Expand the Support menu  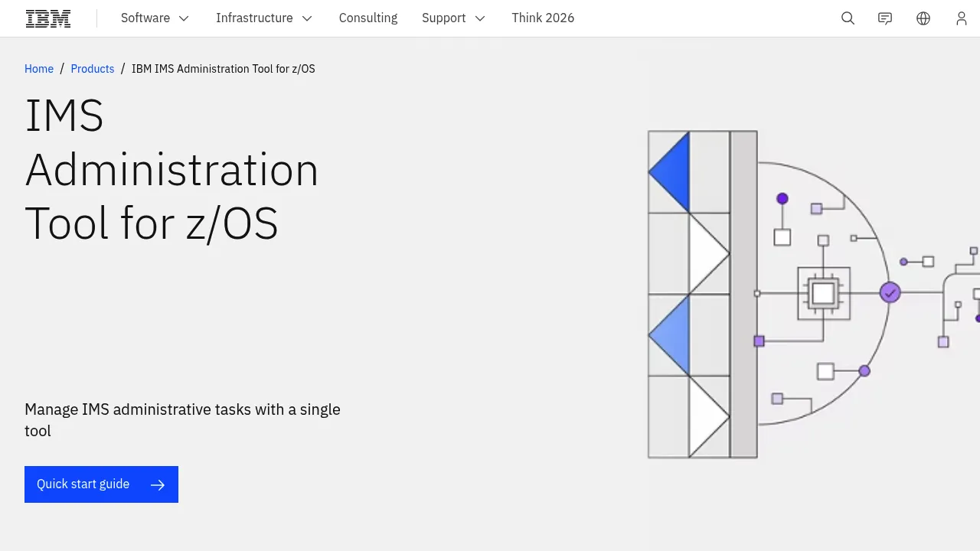coord(453,18)
